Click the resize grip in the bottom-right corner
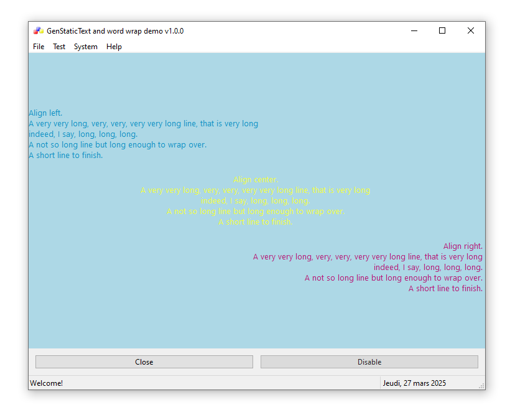The image size is (510, 420). pos(481,386)
